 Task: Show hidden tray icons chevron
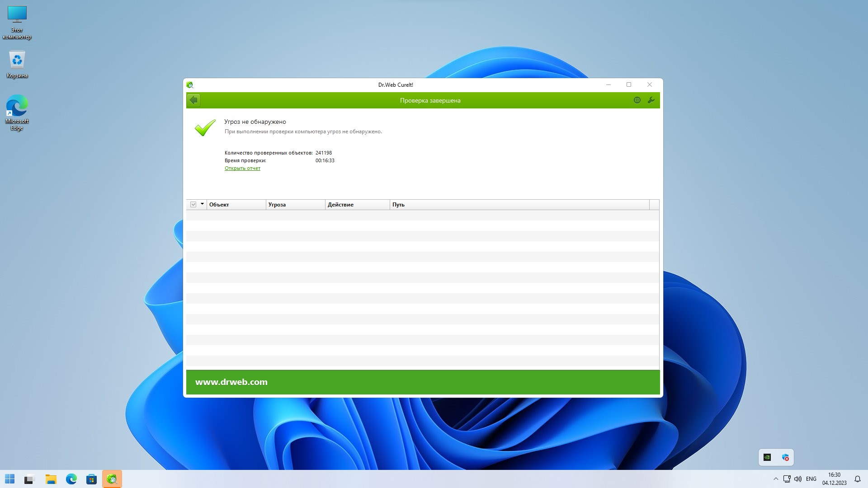(776, 479)
